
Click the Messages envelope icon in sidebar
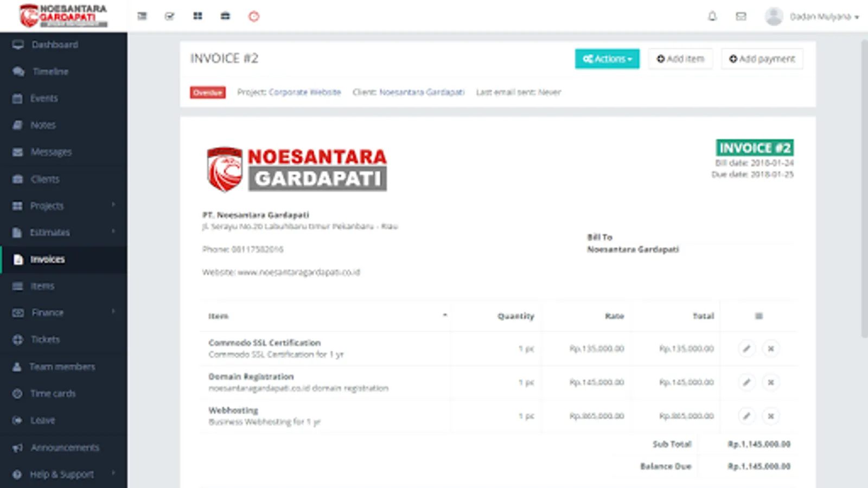tap(17, 152)
